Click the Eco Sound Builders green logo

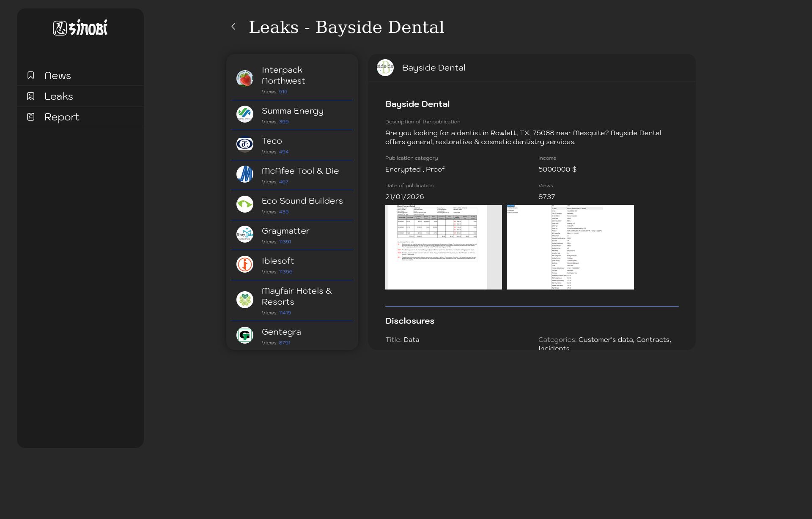(245, 204)
